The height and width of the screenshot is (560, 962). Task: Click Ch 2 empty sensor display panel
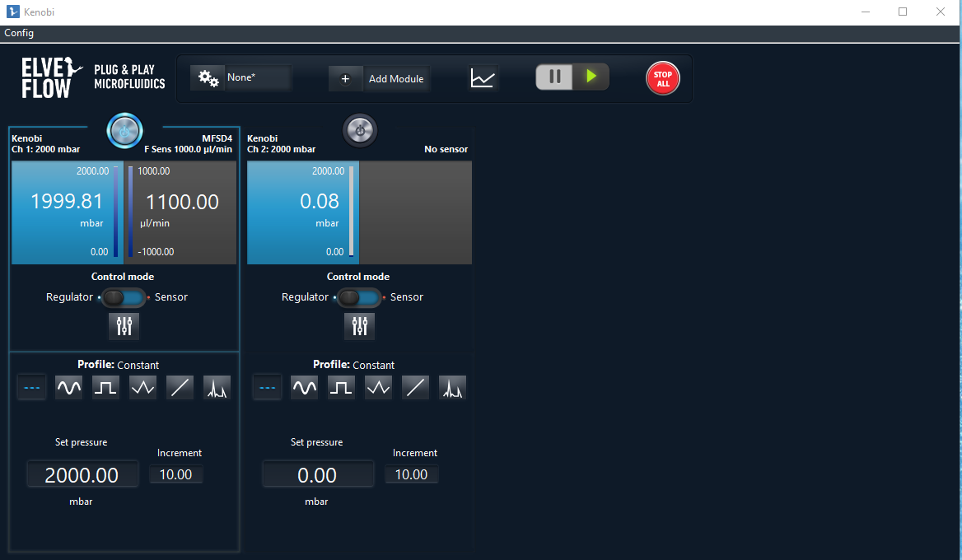415,212
